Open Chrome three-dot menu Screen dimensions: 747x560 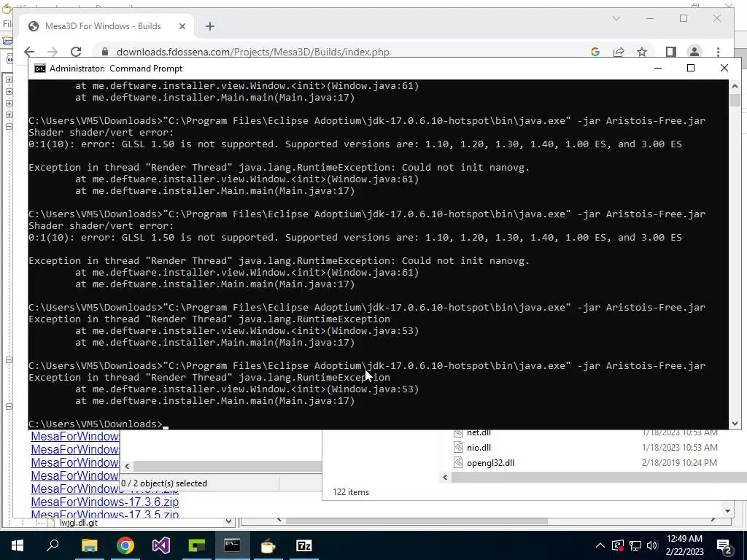[718, 52]
